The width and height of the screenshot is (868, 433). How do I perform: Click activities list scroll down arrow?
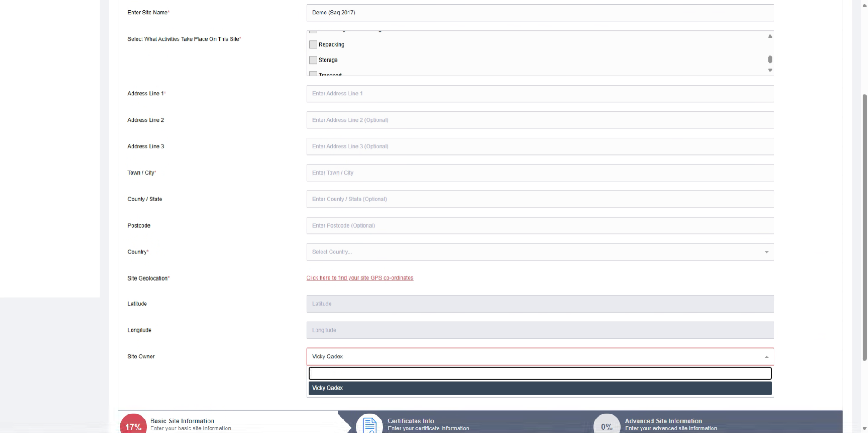click(x=770, y=70)
